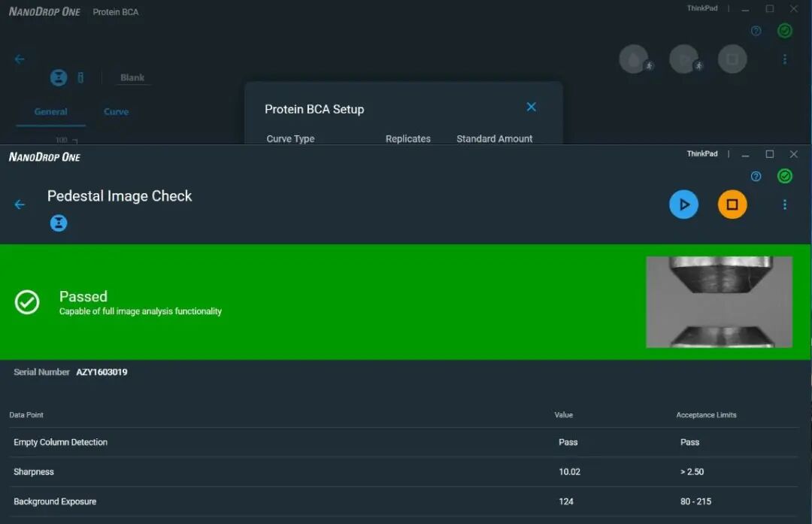Click the grayed stop button in Protein BCA window
The width and height of the screenshot is (812, 524).
[x=732, y=59]
